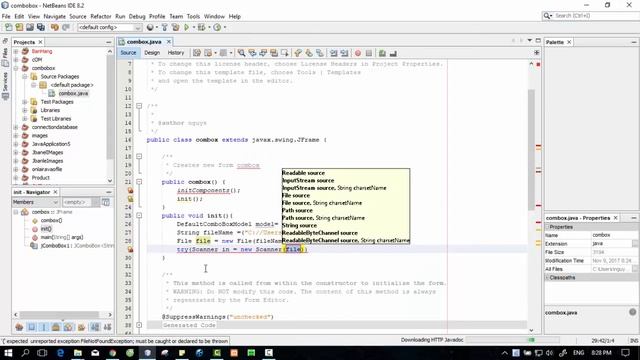Switch to the Design view tab
The image size is (640, 360).
click(x=152, y=53)
